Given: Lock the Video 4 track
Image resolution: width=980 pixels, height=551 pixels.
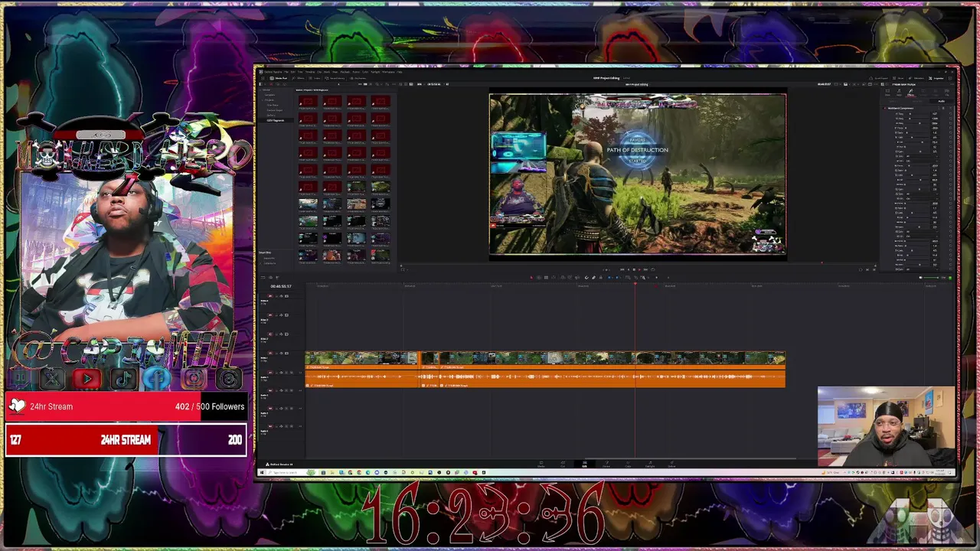Looking at the screenshot, I should point(276,296).
